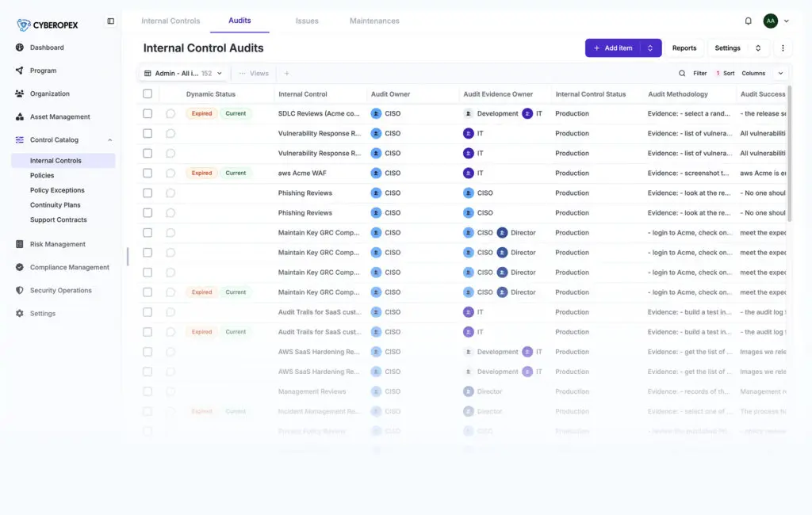Viewport: 812px width, 515px height.
Task: Open Policies in the sidebar
Action: coord(42,175)
